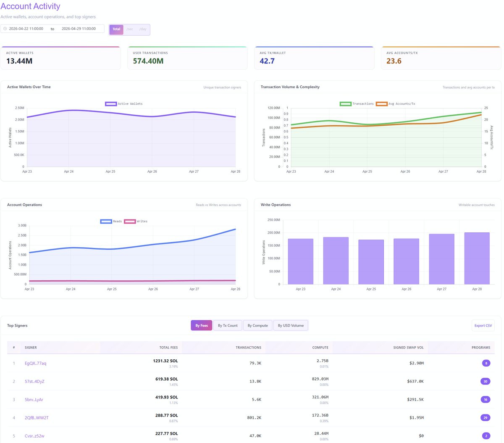Screen dimensions: 504x443
Task: Click the 227.77 SOL total fees value
Action: click(x=167, y=433)
